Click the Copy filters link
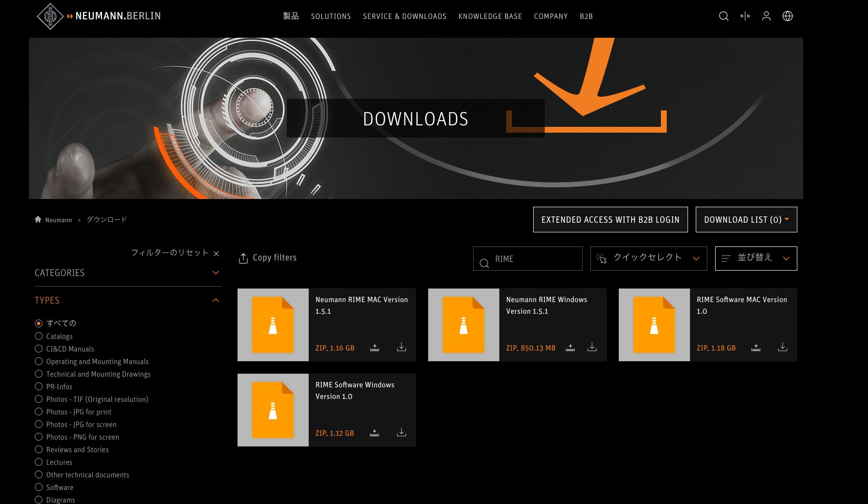This screenshot has width=868, height=504. [268, 258]
